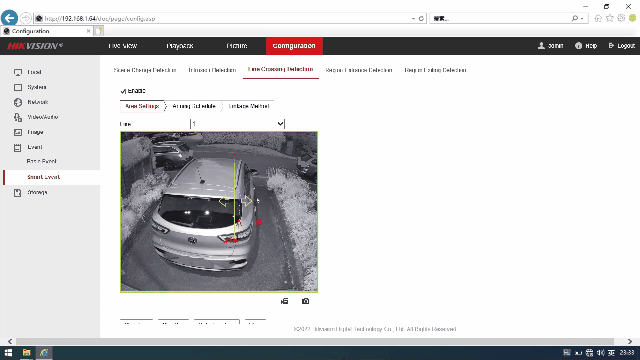640x360 pixels.
Task: Click the Help info icon
Action: 578,46
